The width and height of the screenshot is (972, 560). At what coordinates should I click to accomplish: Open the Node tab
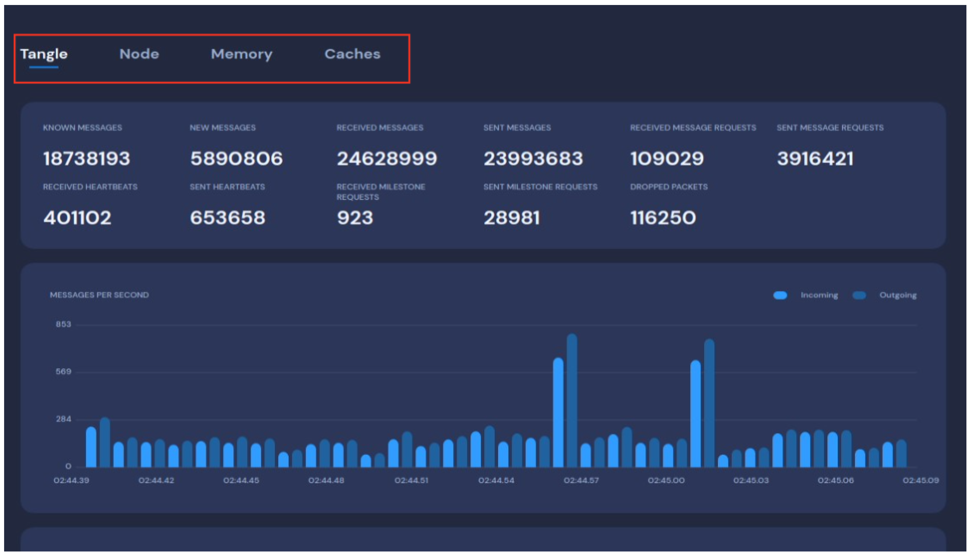(x=139, y=54)
